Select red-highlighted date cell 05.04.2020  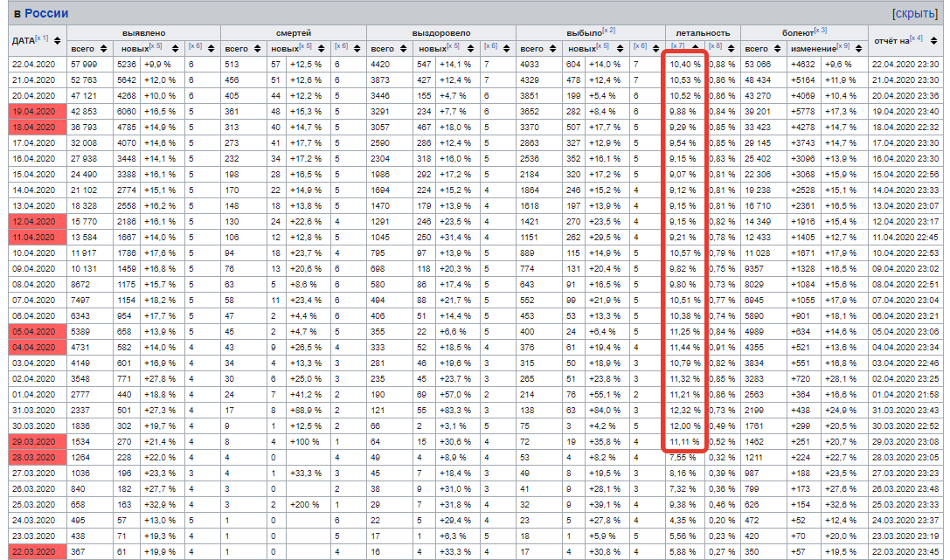(38, 332)
